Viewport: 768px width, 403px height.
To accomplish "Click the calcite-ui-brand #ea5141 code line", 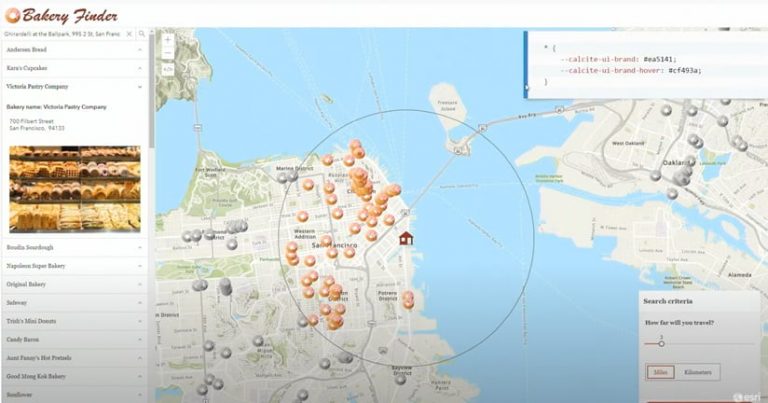I will click(x=618, y=59).
